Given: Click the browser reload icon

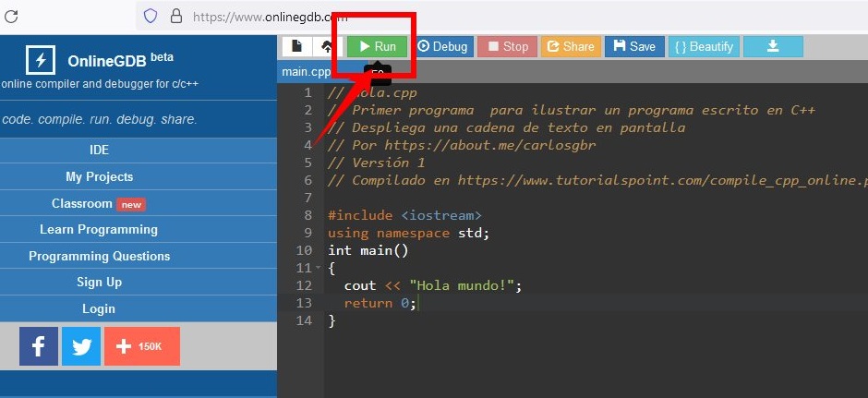Looking at the screenshot, I should click(11, 16).
